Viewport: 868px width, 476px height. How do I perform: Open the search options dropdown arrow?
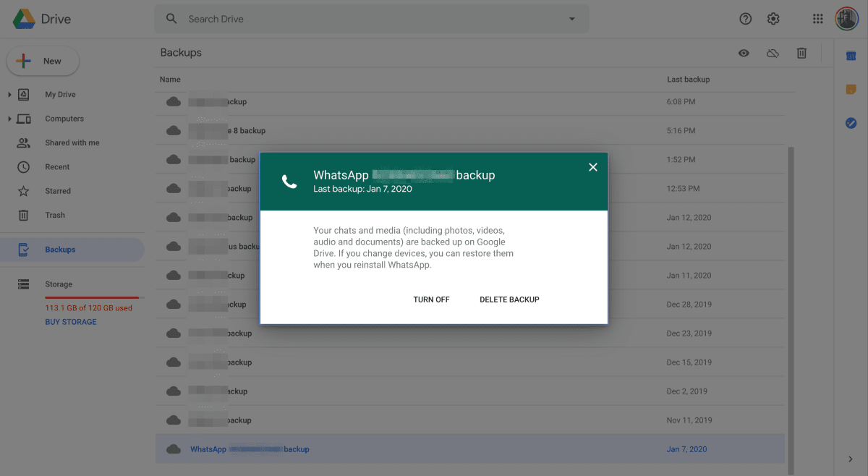[571, 18]
